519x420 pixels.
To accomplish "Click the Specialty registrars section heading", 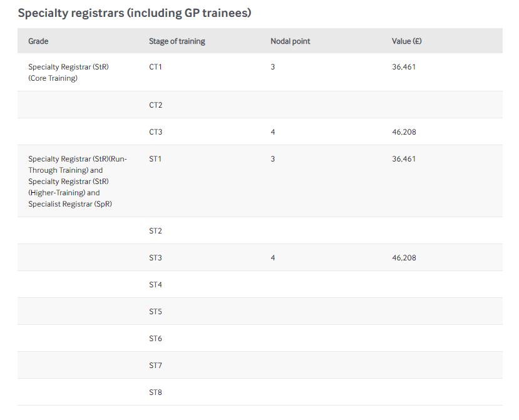I will point(135,13).
